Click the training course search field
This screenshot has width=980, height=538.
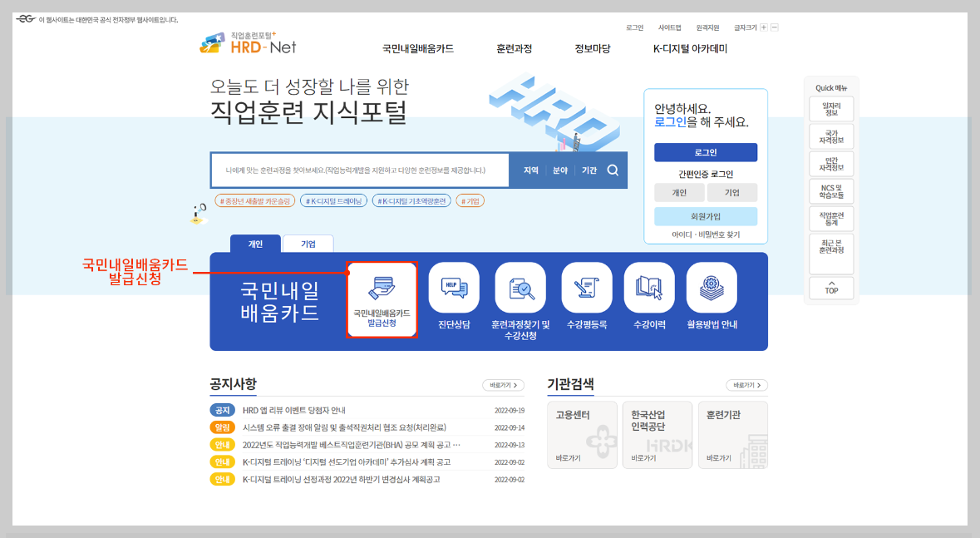[360, 170]
